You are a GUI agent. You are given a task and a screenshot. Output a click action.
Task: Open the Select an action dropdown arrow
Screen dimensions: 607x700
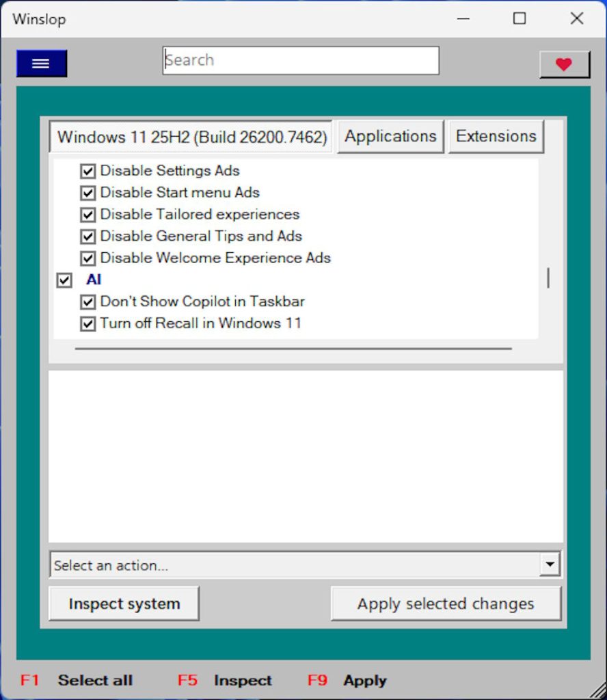point(550,565)
